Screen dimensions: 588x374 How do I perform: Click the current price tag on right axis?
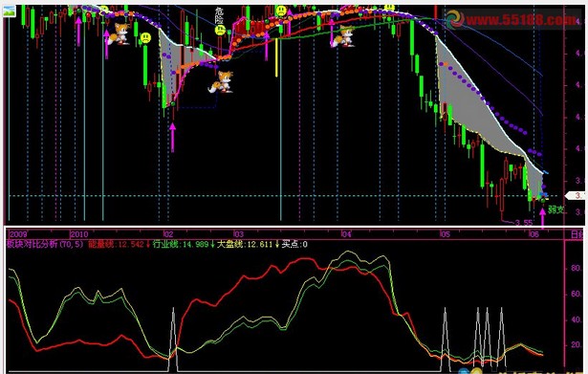point(576,195)
